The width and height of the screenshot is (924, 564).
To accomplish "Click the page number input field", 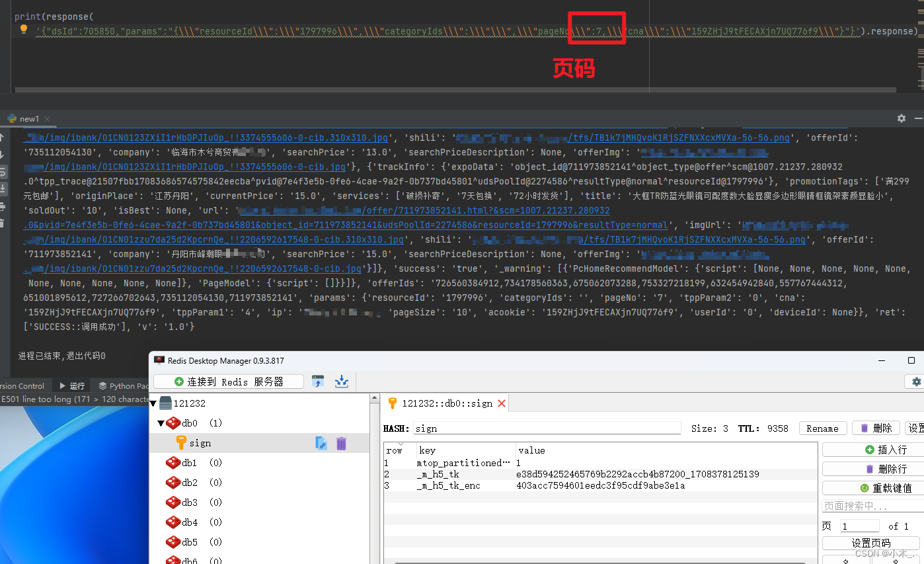I will tap(859, 526).
